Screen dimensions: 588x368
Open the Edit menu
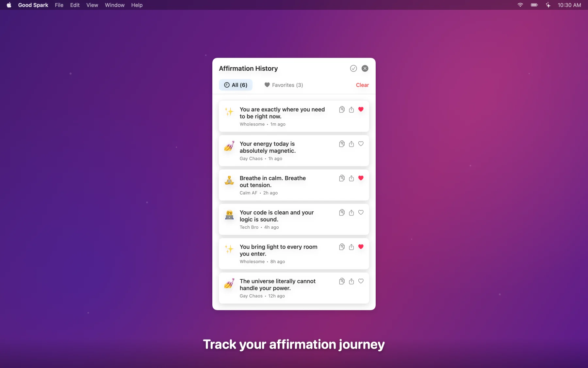75,5
